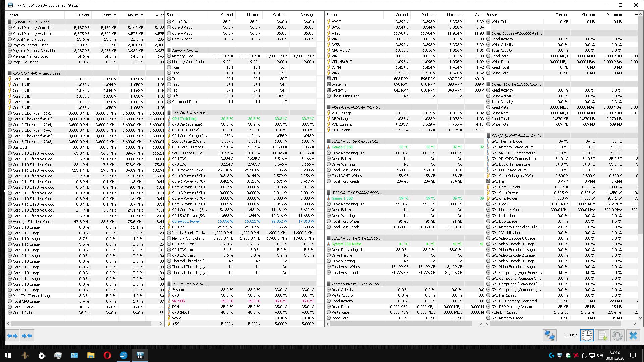
Task: Open Opera browser from the taskbar
Action: tap(107, 355)
